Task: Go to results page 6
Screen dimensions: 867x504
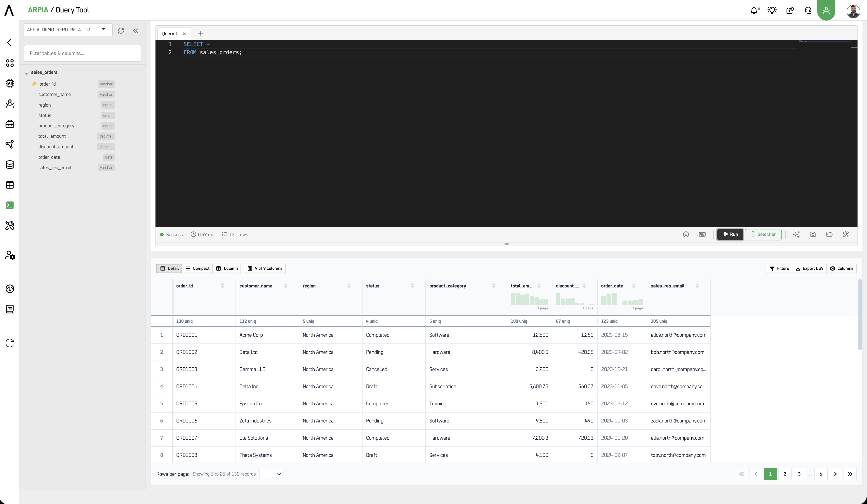Action: [821, 474]
